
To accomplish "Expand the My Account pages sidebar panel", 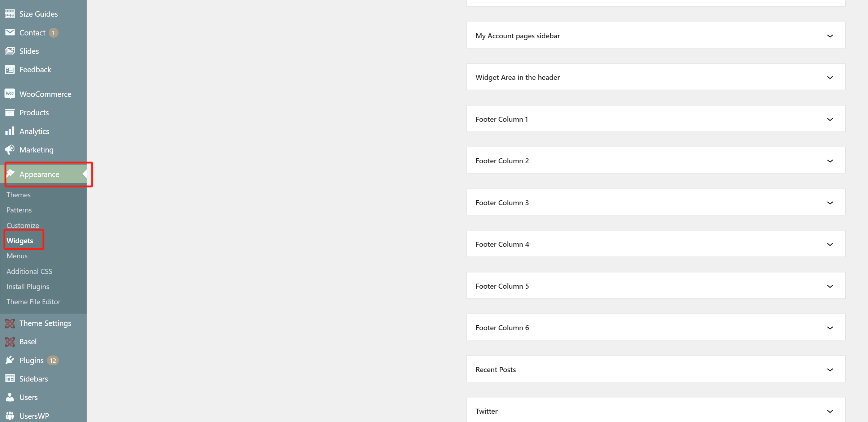I will (x=830, y=36).
